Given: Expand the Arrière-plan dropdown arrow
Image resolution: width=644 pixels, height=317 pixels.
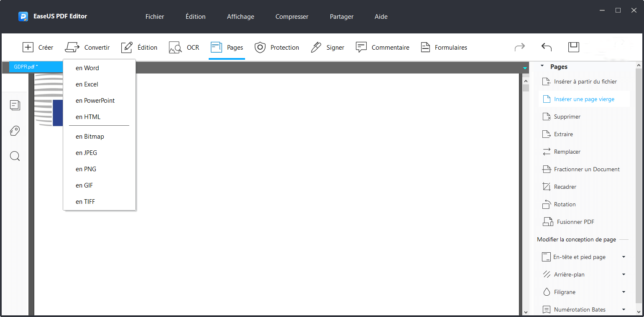Looking at the screenshot, I should (624, 274).
